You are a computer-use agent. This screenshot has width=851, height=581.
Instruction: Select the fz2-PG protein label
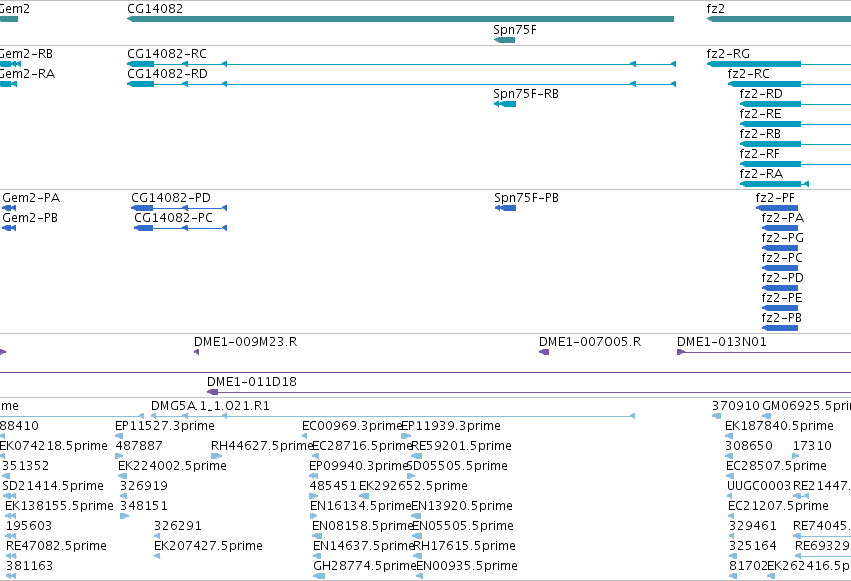783,238
